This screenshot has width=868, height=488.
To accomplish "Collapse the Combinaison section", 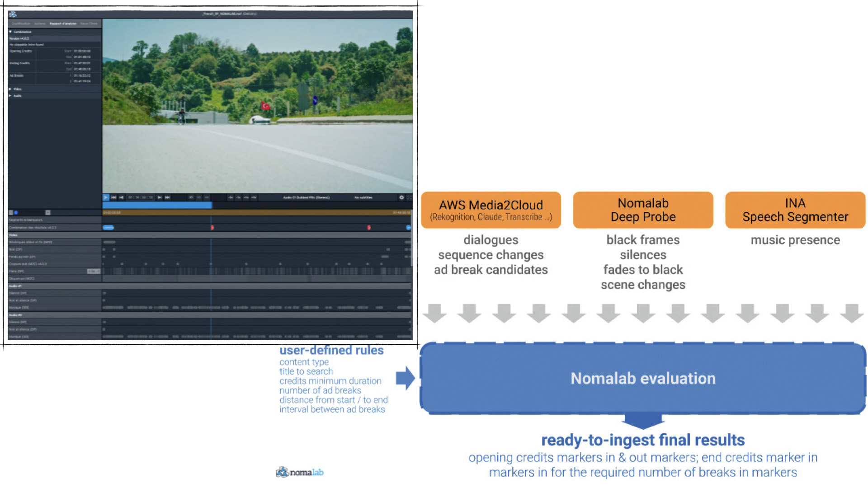I will (10, 32).
